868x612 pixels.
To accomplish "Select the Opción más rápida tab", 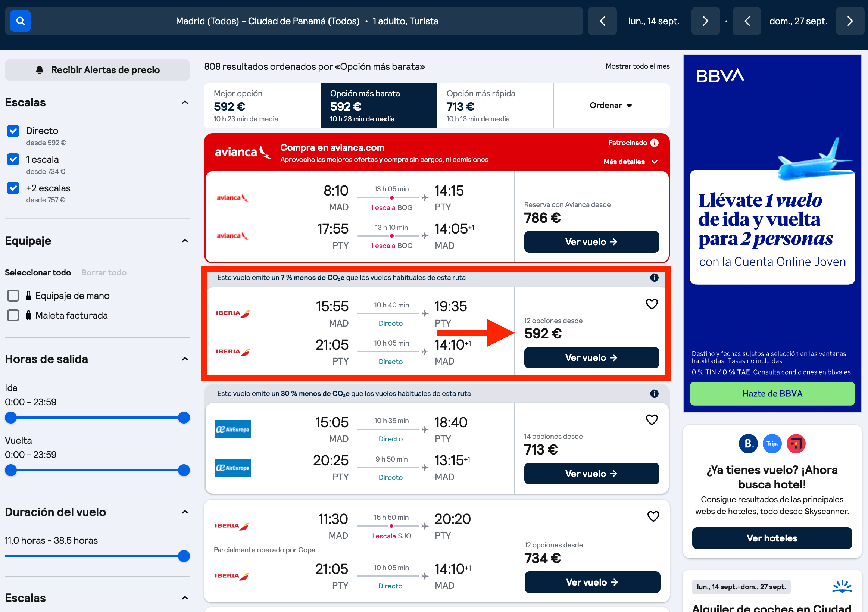I will 495,106.
